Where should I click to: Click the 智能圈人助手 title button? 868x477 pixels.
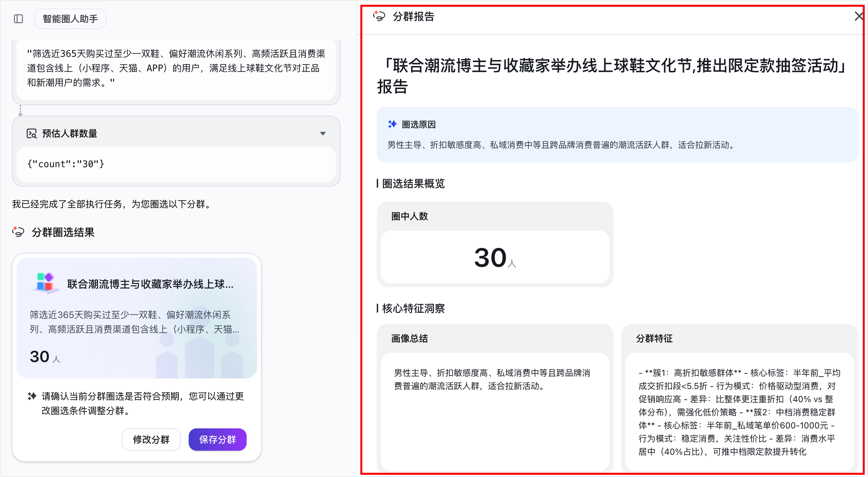tap(70, 19)
